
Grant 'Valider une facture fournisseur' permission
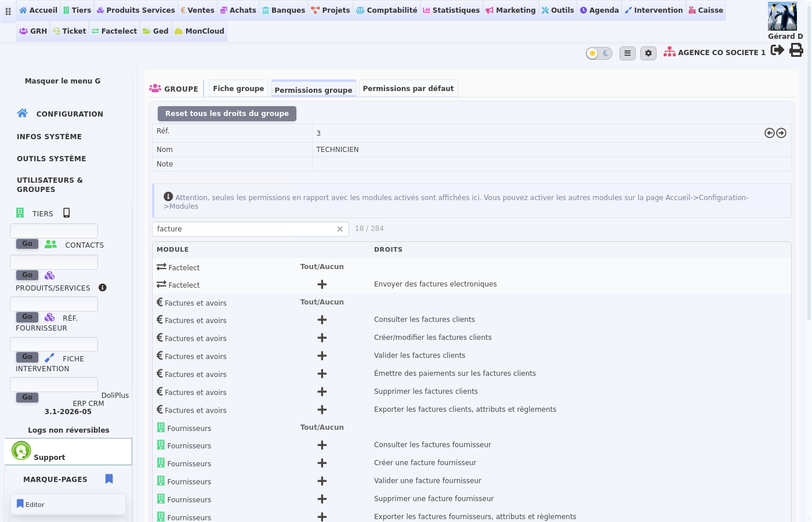click(322, 481)
